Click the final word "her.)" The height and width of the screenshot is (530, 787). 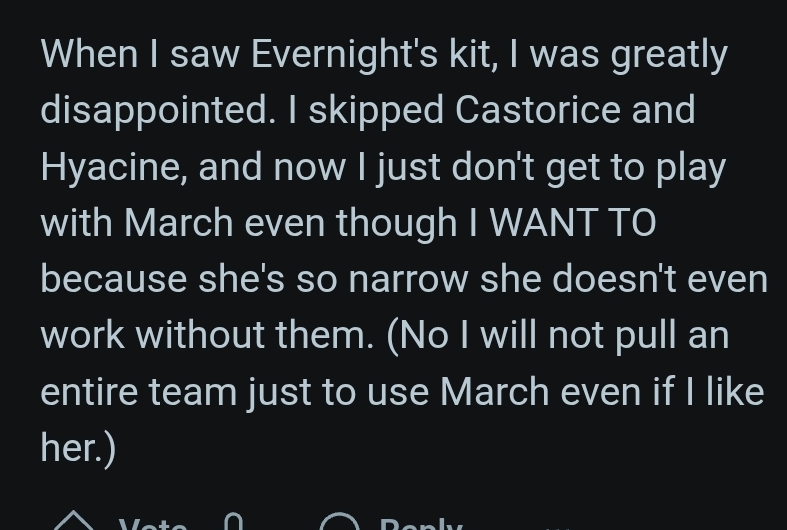[78, 447]
